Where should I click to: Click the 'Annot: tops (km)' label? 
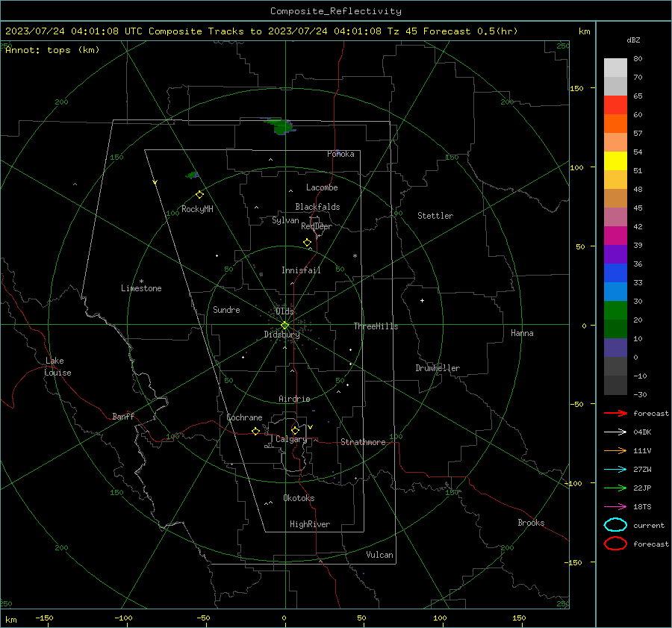pos(52,50)
